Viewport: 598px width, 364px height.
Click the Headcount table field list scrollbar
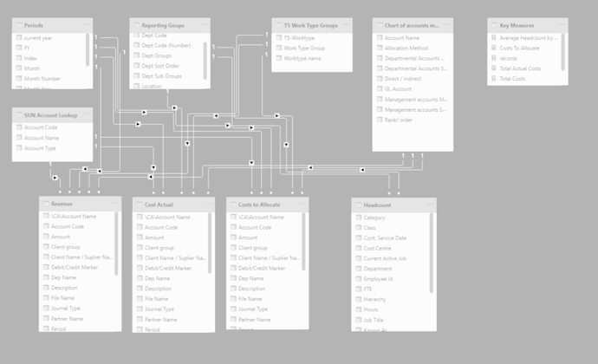tap(432, 252)
